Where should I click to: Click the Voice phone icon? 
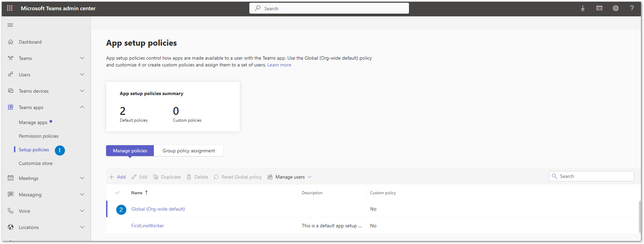(11, 211)
